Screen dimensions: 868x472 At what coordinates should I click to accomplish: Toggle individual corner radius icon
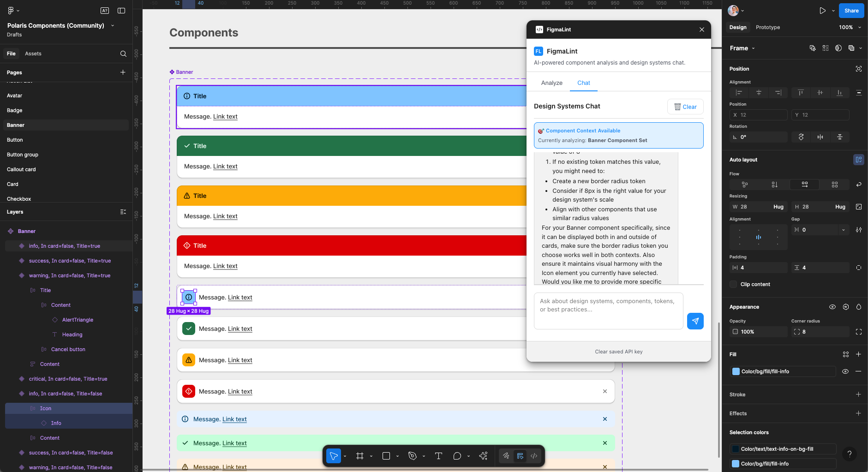pyautogui.click(x=858, y=332)
